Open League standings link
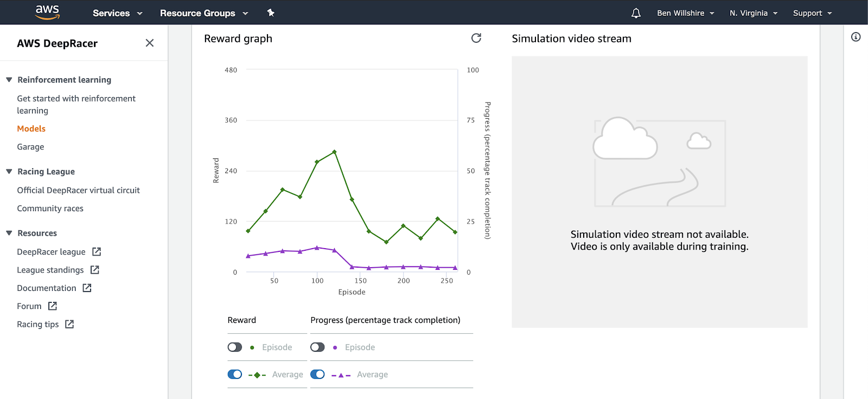Image resolution: width=868 pixels, height=399 pixels. [50, 270]
